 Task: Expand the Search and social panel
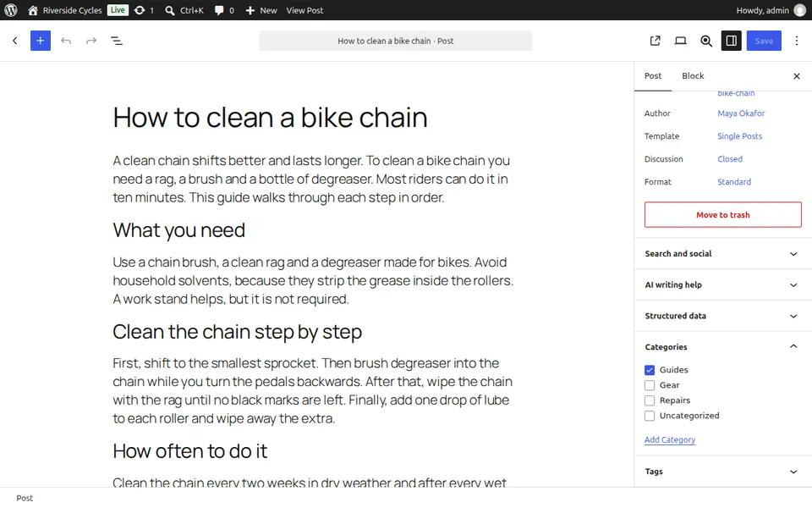pos(723,253)
